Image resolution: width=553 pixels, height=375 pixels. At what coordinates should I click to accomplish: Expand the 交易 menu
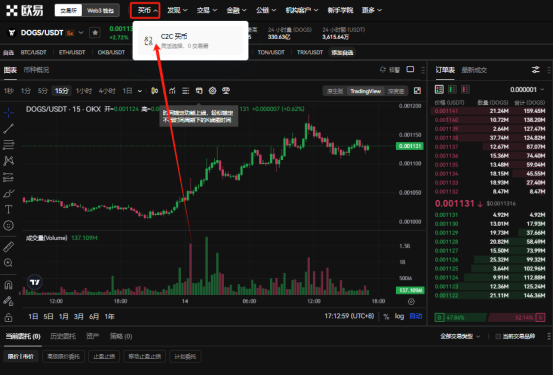tap(207, 10)
